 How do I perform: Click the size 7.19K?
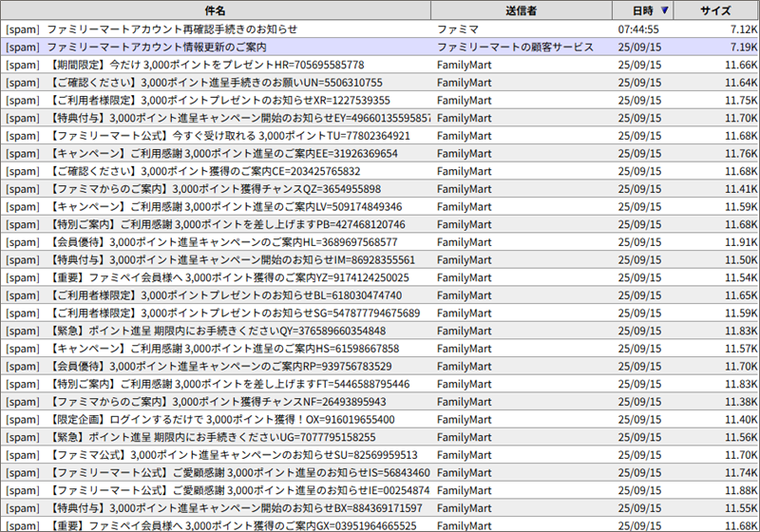click(744, 47)
